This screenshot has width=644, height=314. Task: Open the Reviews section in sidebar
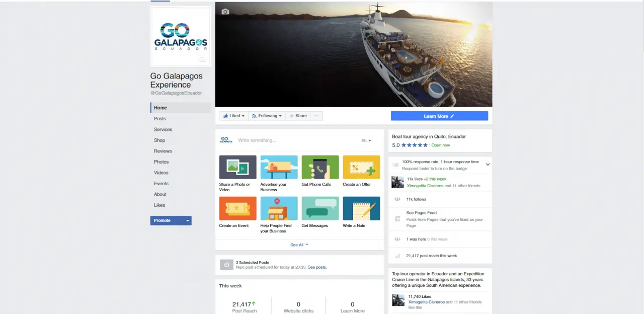163,151
